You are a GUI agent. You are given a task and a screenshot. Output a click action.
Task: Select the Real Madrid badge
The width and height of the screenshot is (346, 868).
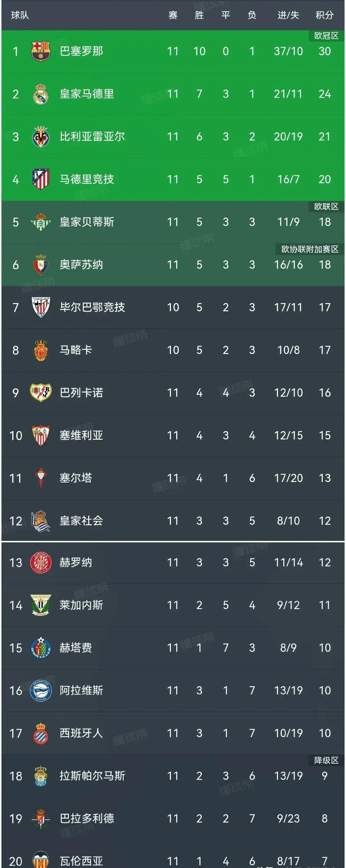pos(40,94)
